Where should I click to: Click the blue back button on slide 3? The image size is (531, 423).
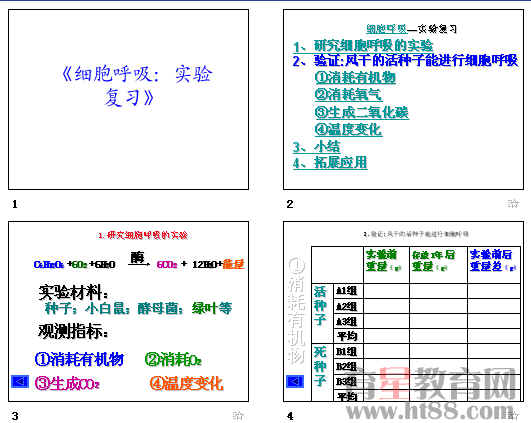[x=20, y=381]
